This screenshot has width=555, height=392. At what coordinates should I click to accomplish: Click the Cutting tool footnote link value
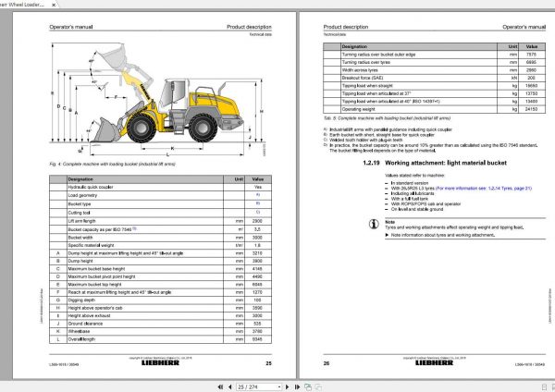coord(258,213)
